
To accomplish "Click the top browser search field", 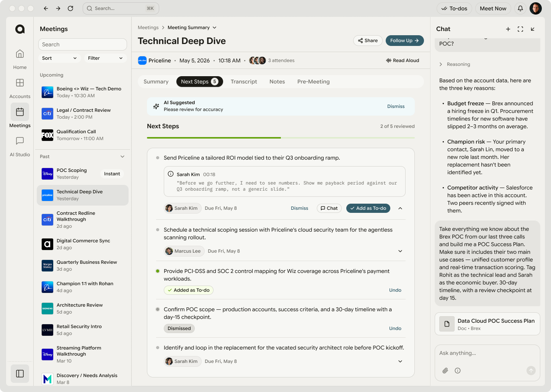I will click(121, 8).
